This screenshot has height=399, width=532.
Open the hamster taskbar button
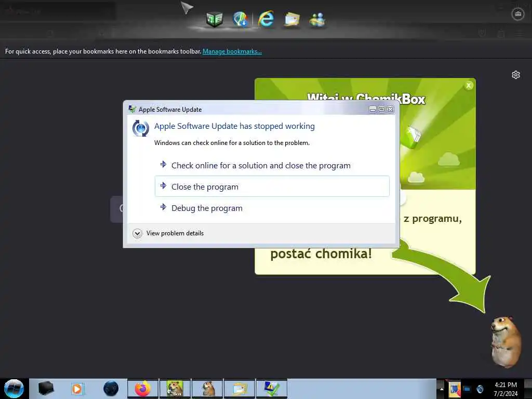click(207, 389)
